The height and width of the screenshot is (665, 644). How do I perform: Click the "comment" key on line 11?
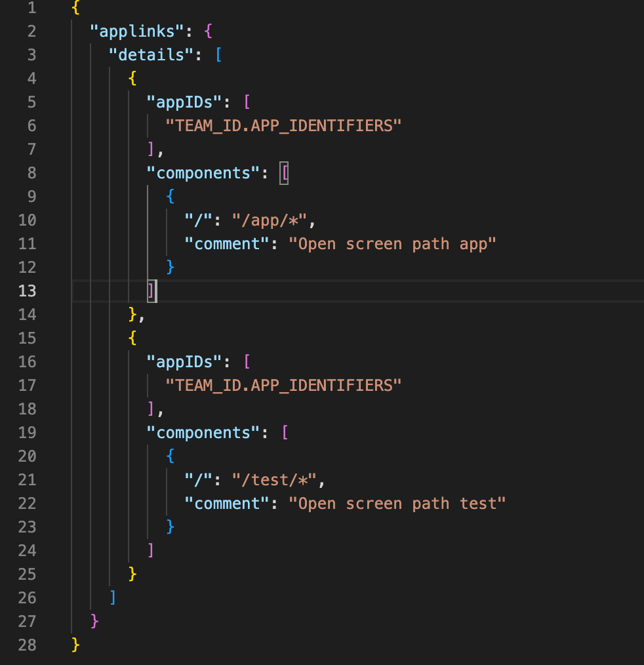tap(227, 244)
